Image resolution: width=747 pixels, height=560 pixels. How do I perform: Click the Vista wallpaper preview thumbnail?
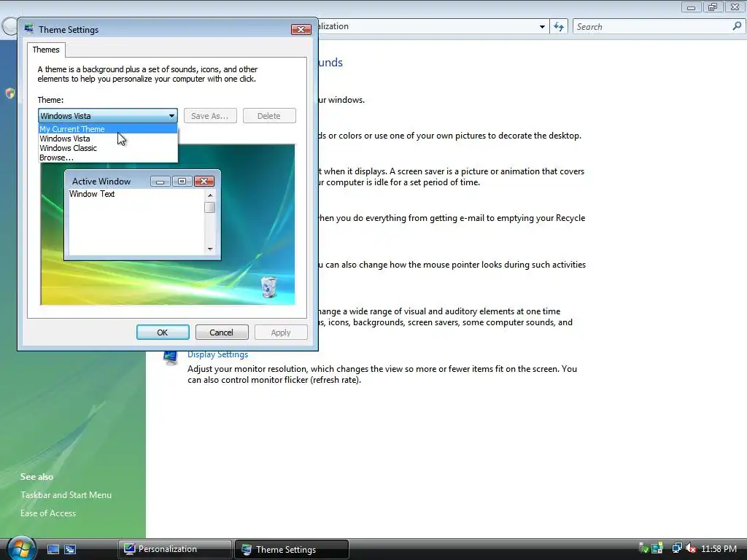pos(168,225)
